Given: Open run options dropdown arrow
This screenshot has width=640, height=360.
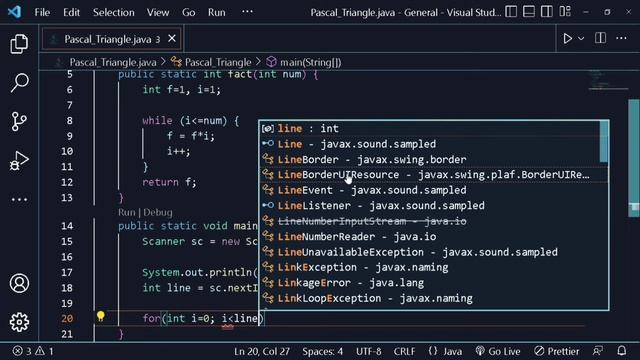Looking at the screenshot, I should click(x=581, y=38).
